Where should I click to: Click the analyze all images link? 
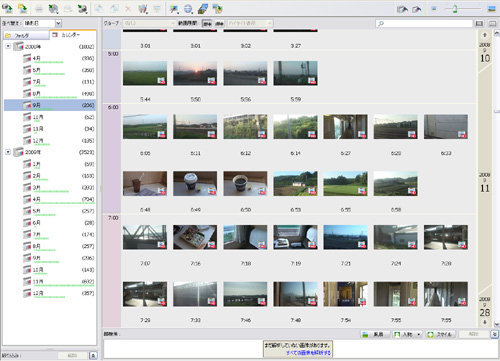coord(308,352)
